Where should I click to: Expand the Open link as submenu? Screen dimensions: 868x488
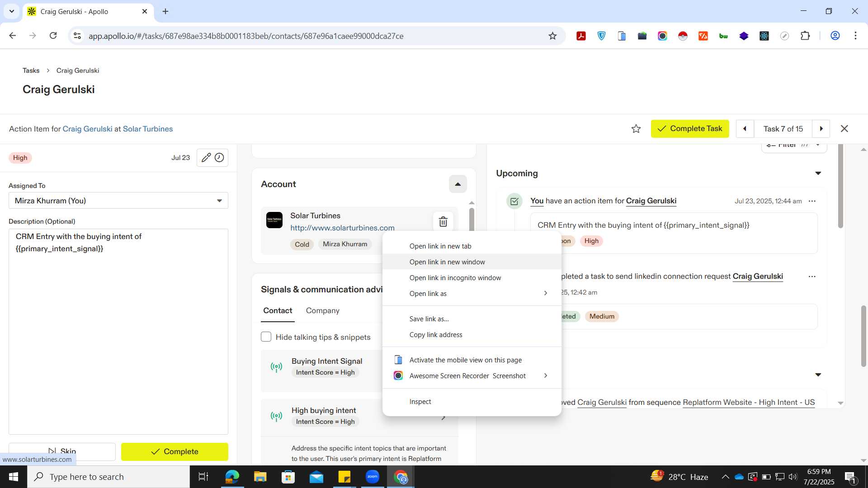(x=472, y=294)
